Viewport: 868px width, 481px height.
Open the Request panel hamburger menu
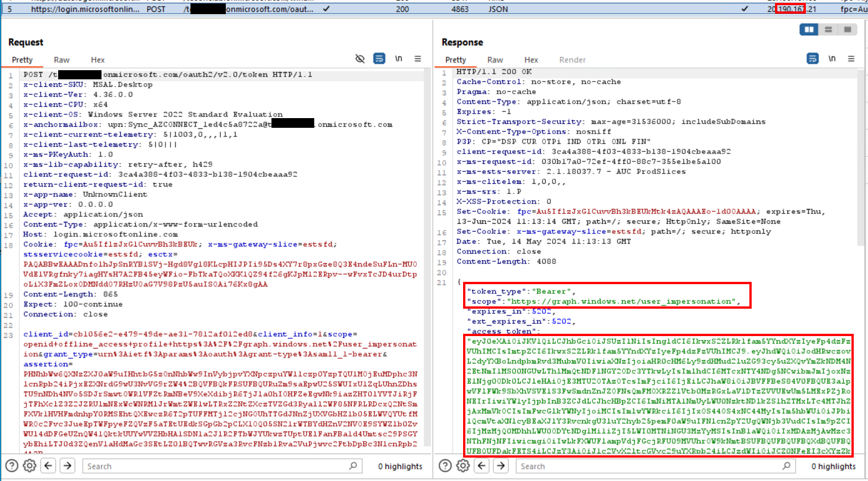pyautogui.click(x=418, y=59)
